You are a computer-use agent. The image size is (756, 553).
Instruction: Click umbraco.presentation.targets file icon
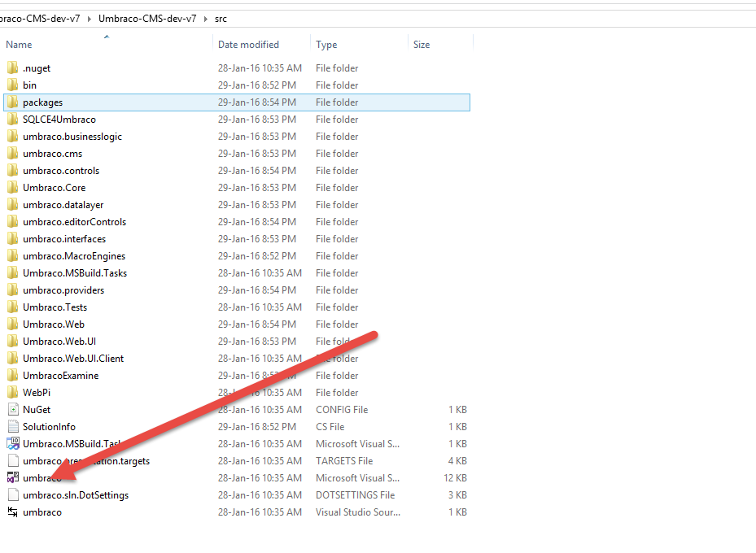(13, 461)
